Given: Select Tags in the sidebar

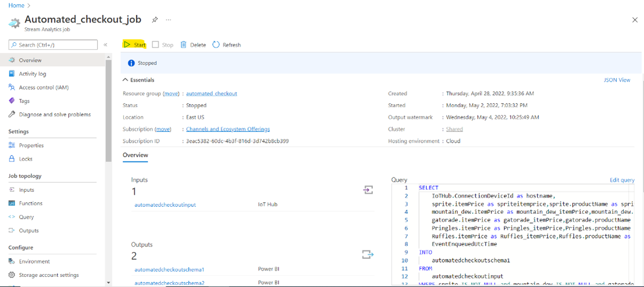Looking at the screenshot, I should point(24,101).
